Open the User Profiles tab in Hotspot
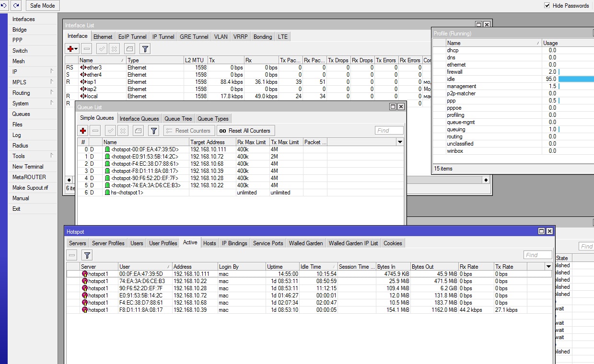 [x=163, y=243]
